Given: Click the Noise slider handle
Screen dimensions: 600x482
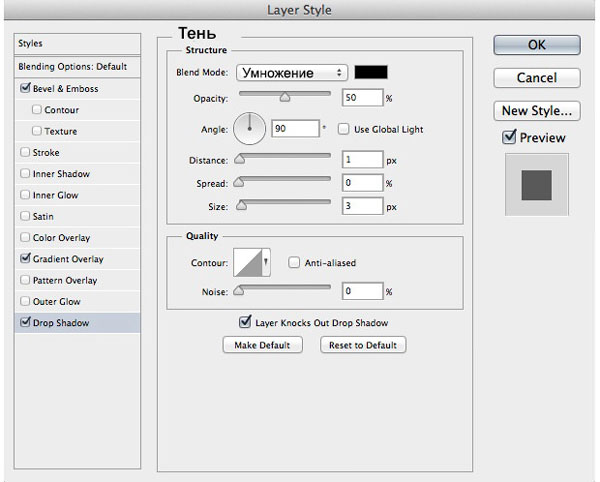Looking at the screenshot, I should coord(239,291).
